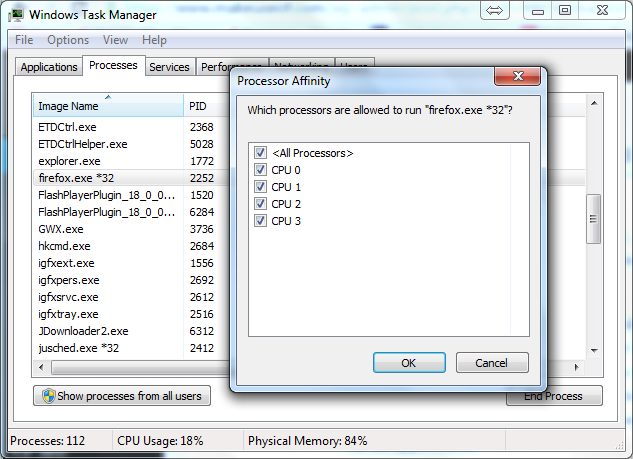The width and height of the screenshot is (633, 459).
Task: Select the JDownloader2.exe process row
Action: tap(131, 331)
